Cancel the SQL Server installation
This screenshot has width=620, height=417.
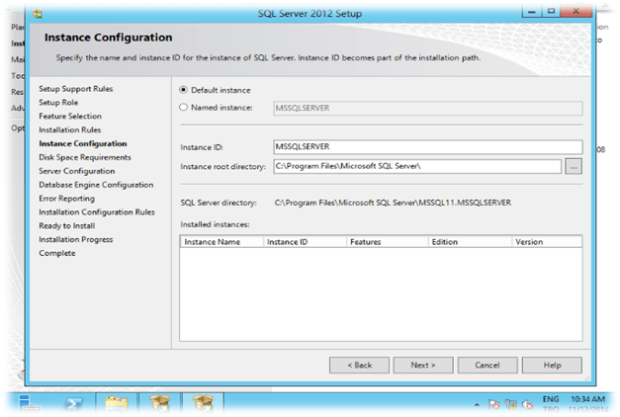tap(487, 365)
